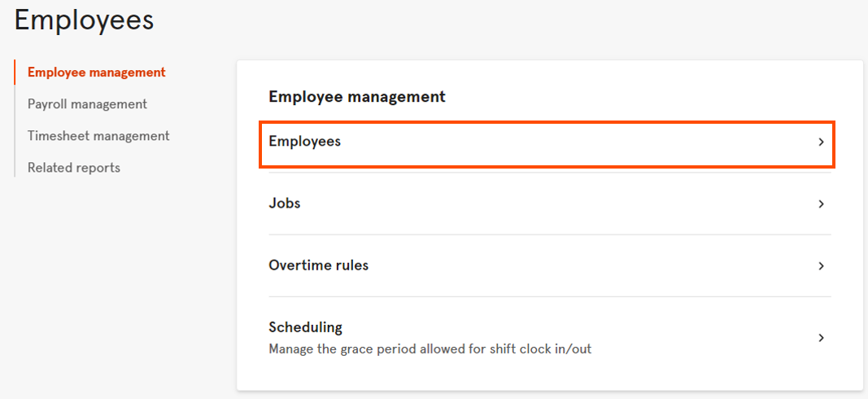Click the grace period description under Scheduling
868x399 pixels.
pos(430,349)
